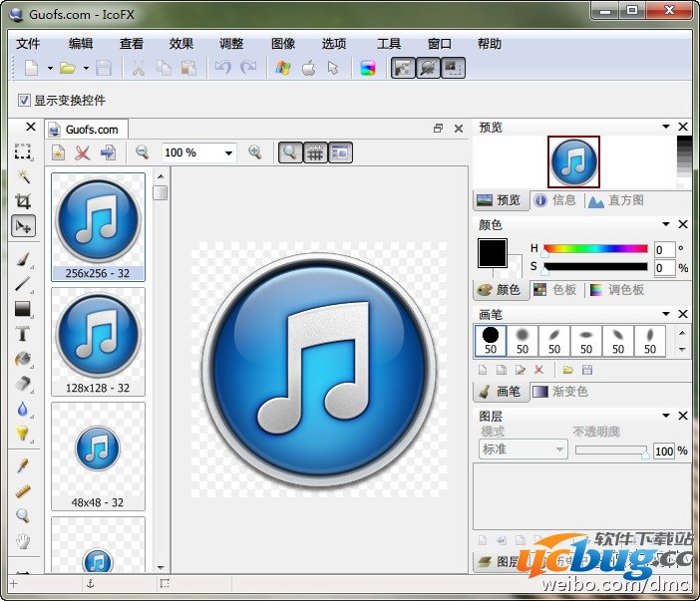700x601 pixels.
Task: Select the line drawing tool
Action: (23, 284)
